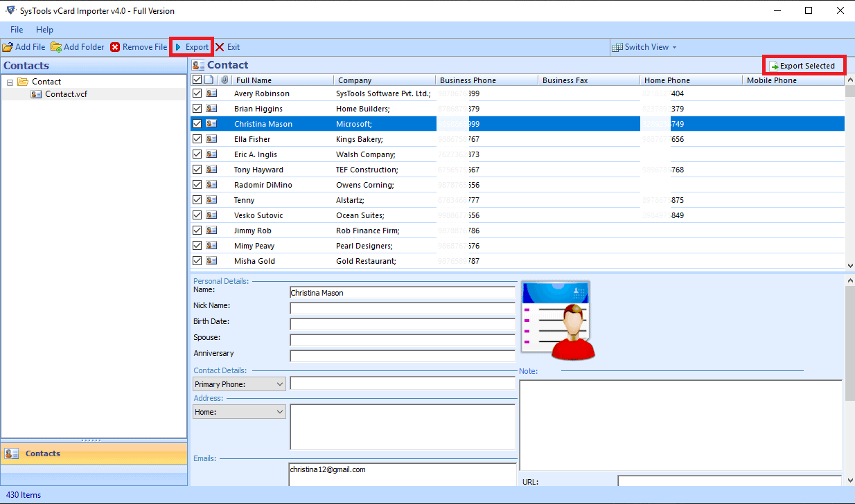Click contact list scrollbar down arrow
The width and height of the screenshot is (855, 504).
(x=850, y=265)
